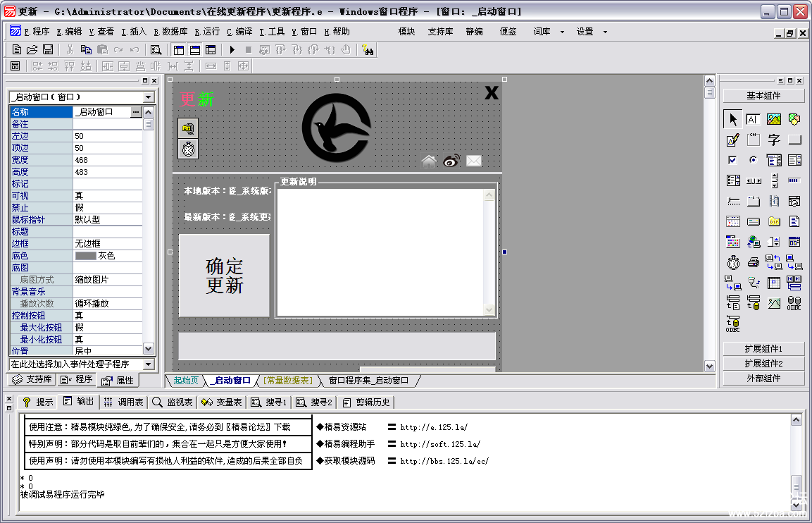Toggle the combined panels layout toolbar button
Viewport: 812px width, 523px height.
[211, 49]
